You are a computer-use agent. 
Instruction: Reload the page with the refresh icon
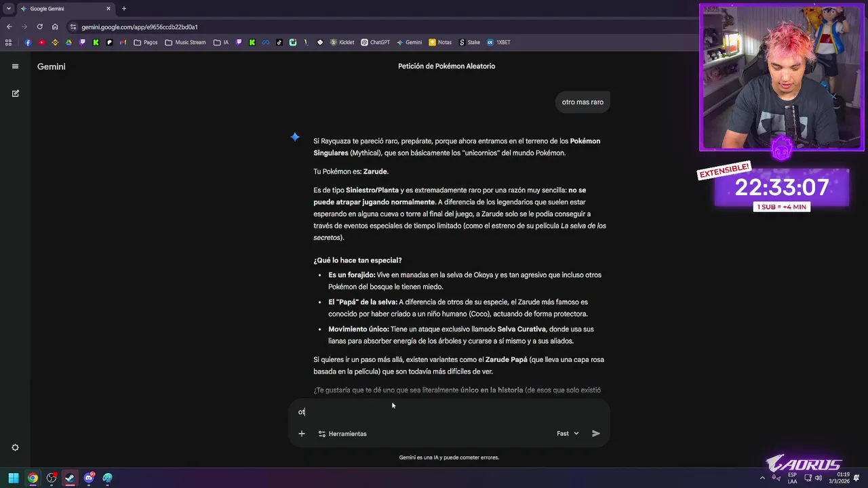point(39,27)
